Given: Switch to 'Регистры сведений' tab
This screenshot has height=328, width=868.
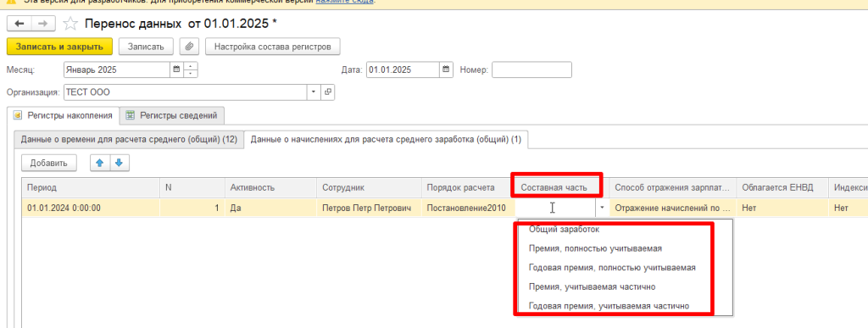Looking at the screenshot, I should (x=172, y=115).
